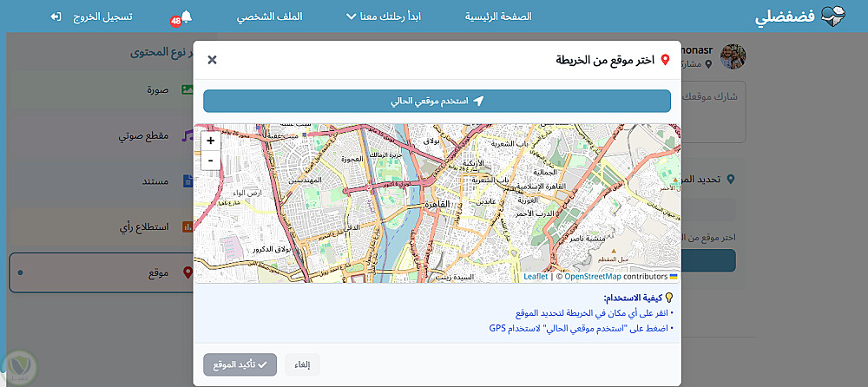Click القاهرة label on the map
The width and height of the screenshot is (868, 387).
pyautogui.click(x=437, y=205)
